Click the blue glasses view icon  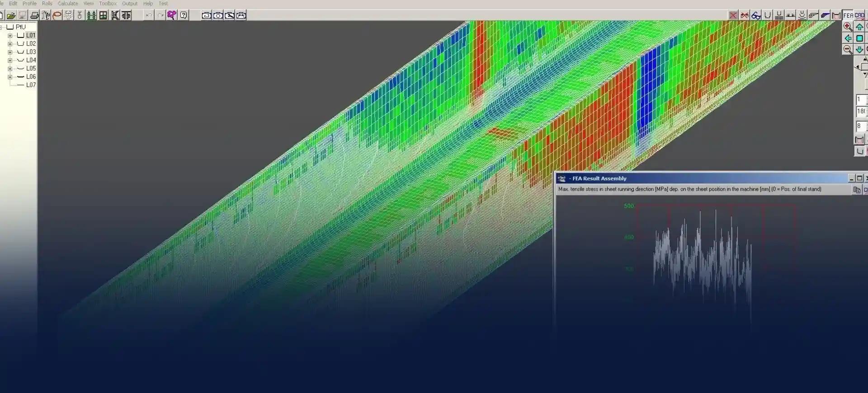pos(756,15)
